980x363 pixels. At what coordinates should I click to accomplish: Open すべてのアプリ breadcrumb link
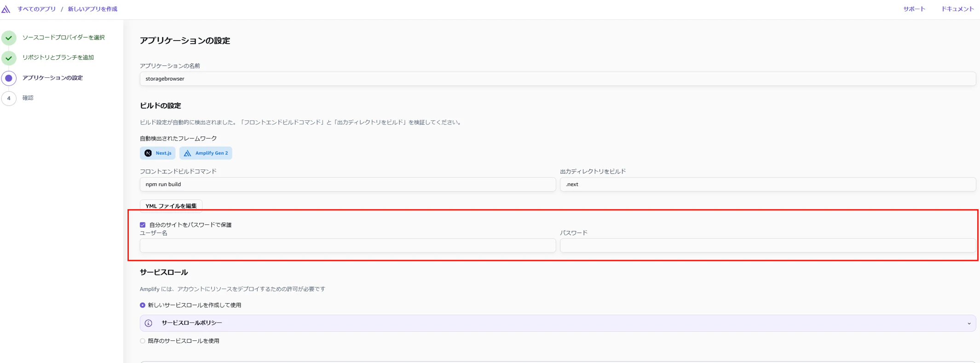[x=36, y=9]
